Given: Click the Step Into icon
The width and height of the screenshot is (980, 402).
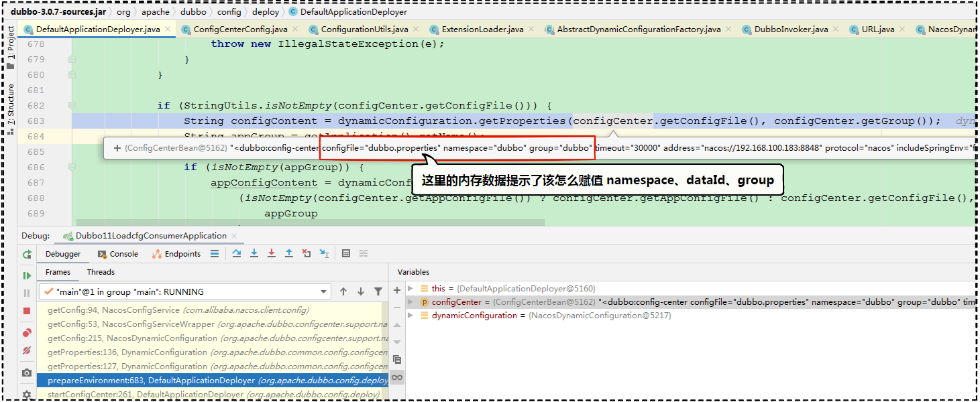Looking at the screenshot, I should coord(254,254).
